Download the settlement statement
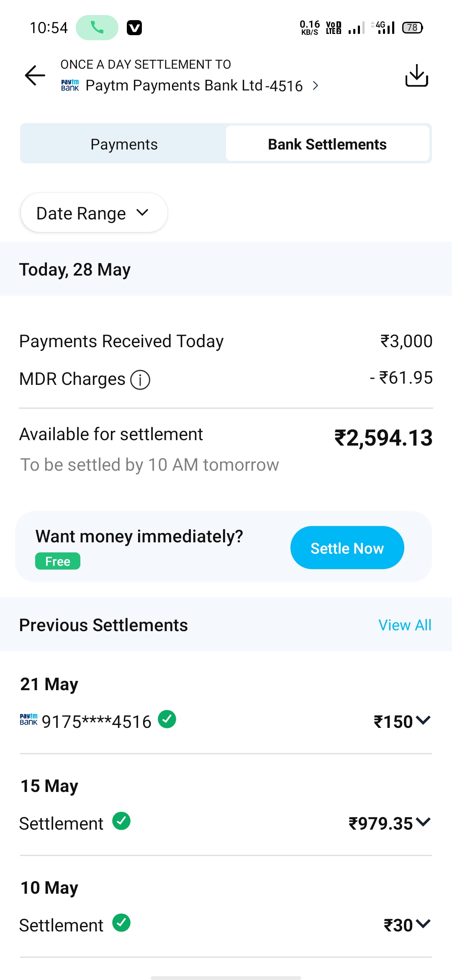Screen dimensions: 452x980 [x=416, y=75]
